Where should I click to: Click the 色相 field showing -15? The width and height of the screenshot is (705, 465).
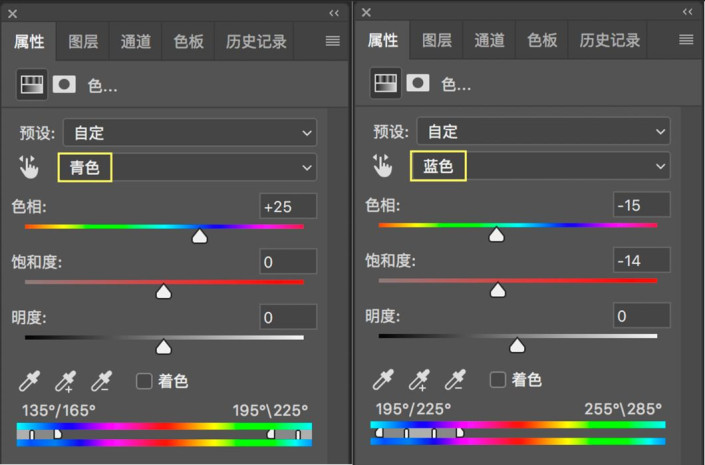pos(642,205)
